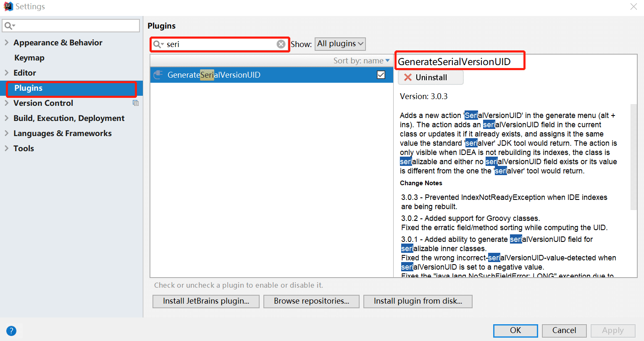Click the IntelliJ logo in title bar

click(x=8, y=6)
